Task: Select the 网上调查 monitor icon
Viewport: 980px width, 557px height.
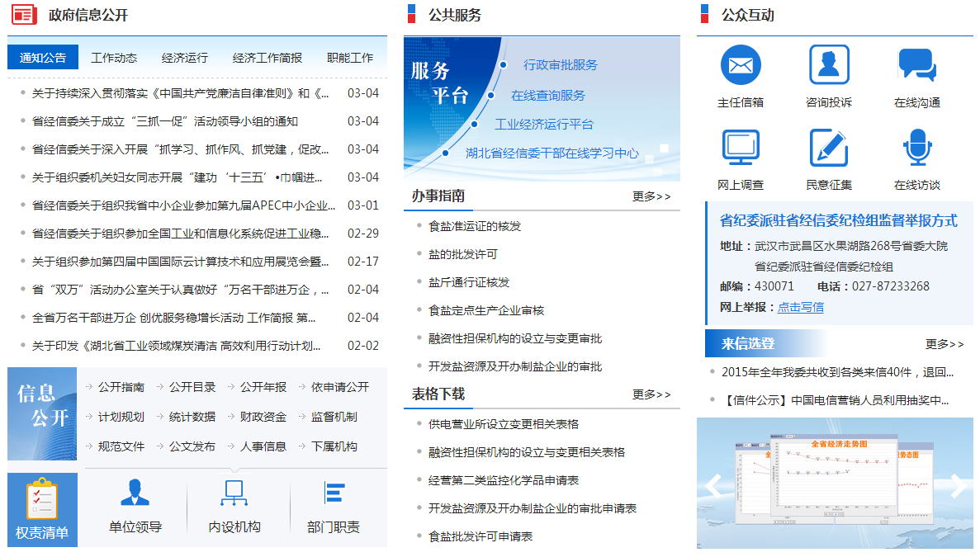Action: [x=741, y=148]
